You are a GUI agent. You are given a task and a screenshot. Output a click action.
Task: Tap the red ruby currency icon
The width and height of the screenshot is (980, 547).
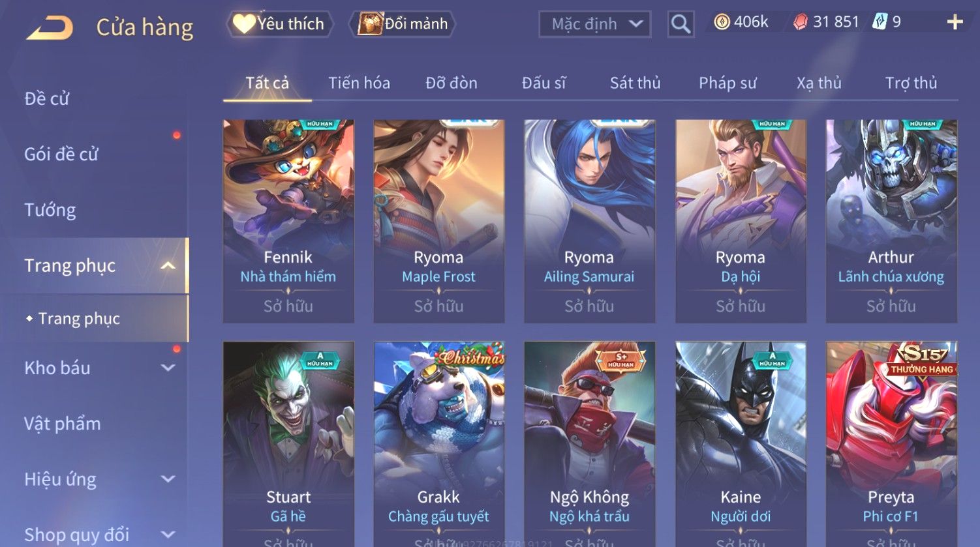tap(801, 22)
